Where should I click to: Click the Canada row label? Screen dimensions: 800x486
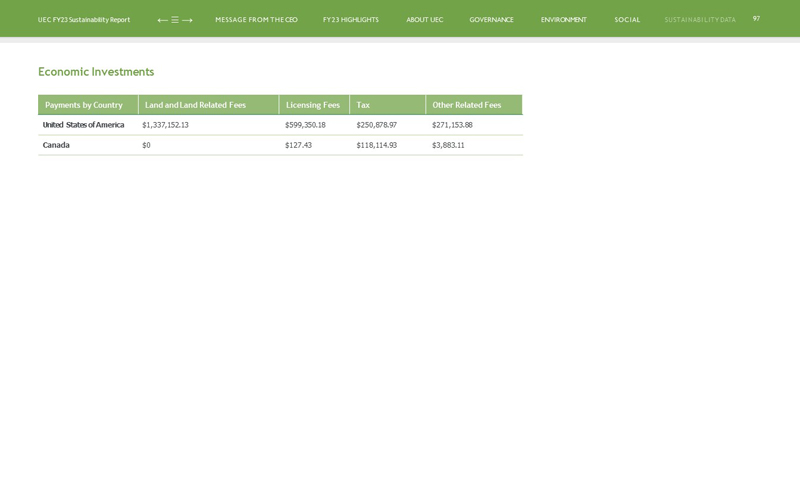(56, 145)
